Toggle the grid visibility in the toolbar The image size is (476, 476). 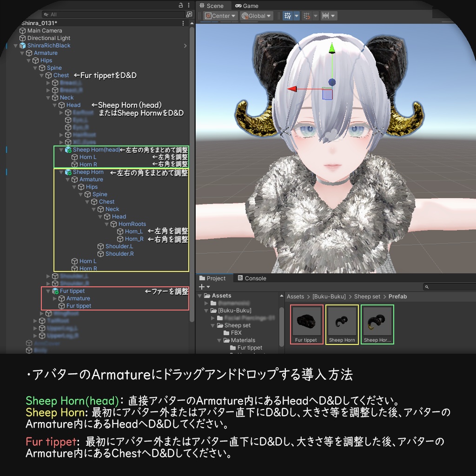tap(288, 15)
